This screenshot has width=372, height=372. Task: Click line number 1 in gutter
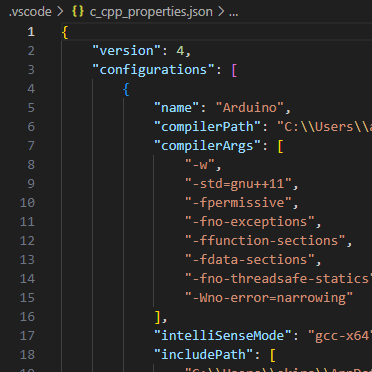pyautogui.click(x=31, y=32)
